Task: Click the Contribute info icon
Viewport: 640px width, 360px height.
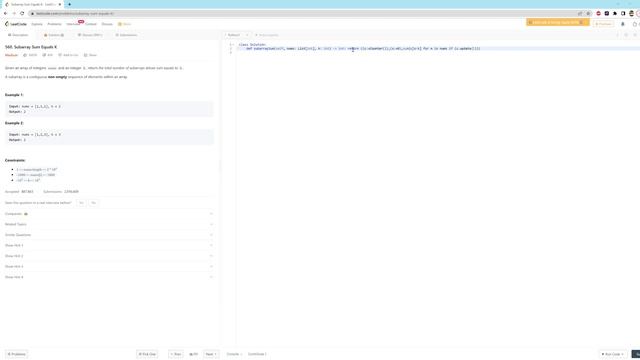Action: (x=266, y=354)
